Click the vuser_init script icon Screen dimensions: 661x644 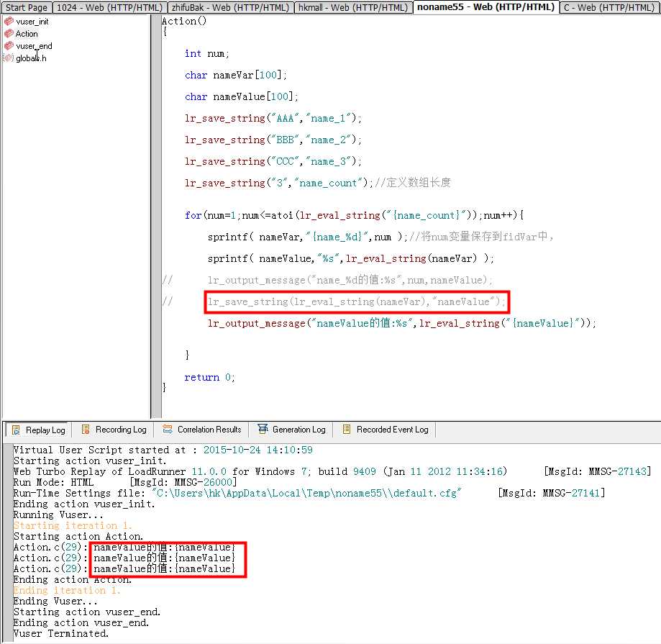pyautogui.click(x=9, y=21)
